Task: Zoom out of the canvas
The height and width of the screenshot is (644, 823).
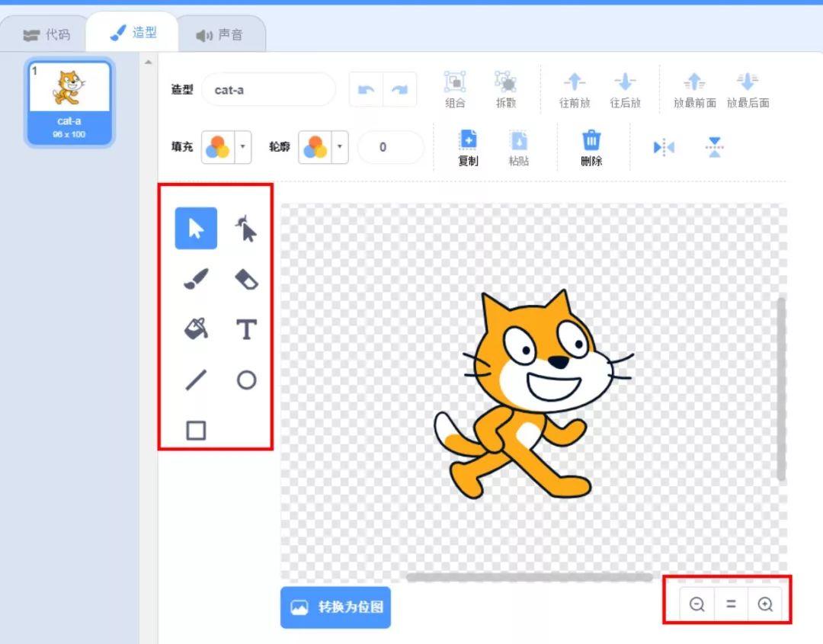Action: click(697, 604)
